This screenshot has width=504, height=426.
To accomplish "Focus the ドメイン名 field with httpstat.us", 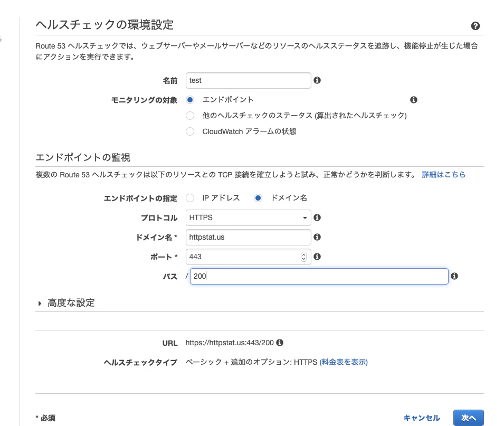I will [248, 237].
